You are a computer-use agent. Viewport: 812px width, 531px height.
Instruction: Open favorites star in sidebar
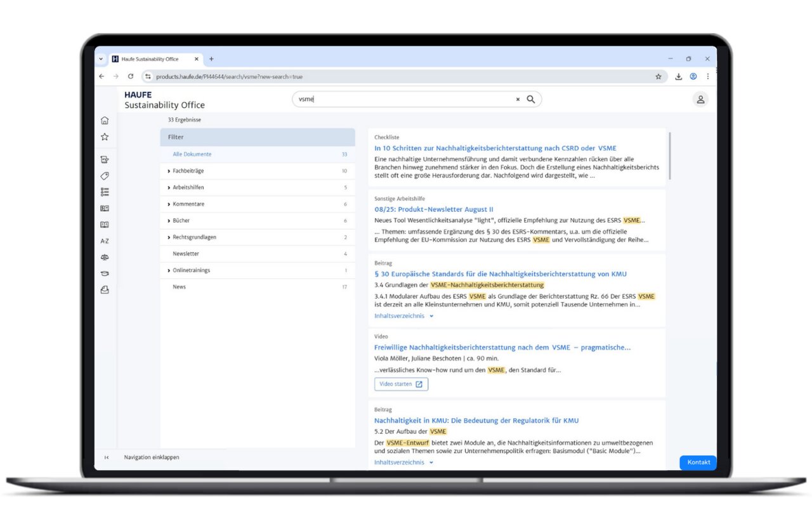point(105,137)
